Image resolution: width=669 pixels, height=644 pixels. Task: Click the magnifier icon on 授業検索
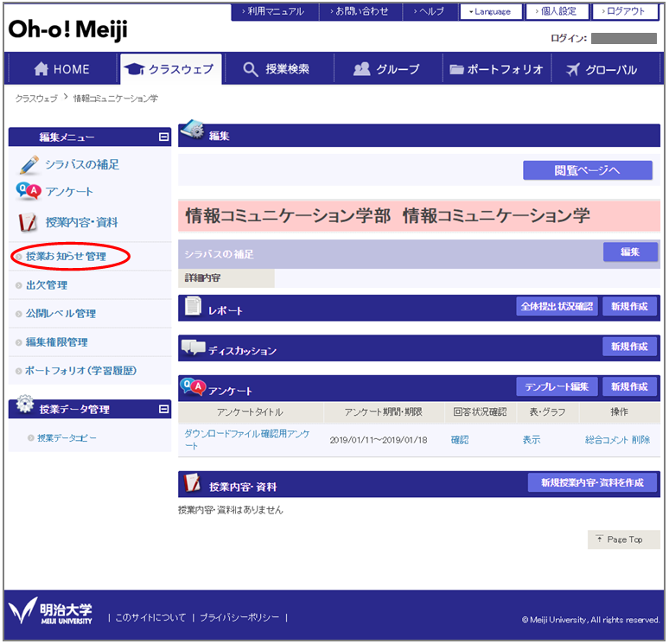251,69
